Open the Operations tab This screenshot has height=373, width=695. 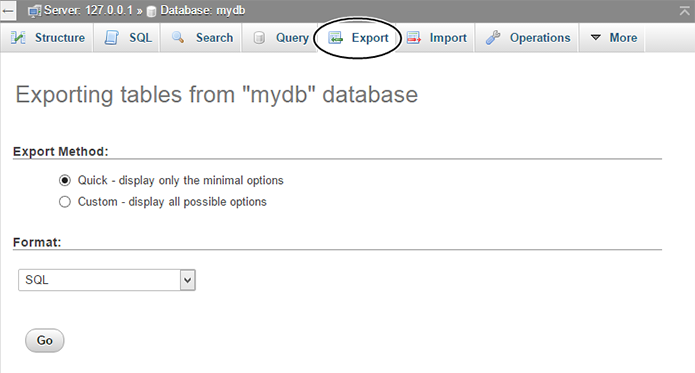click(x=527, y=38)
